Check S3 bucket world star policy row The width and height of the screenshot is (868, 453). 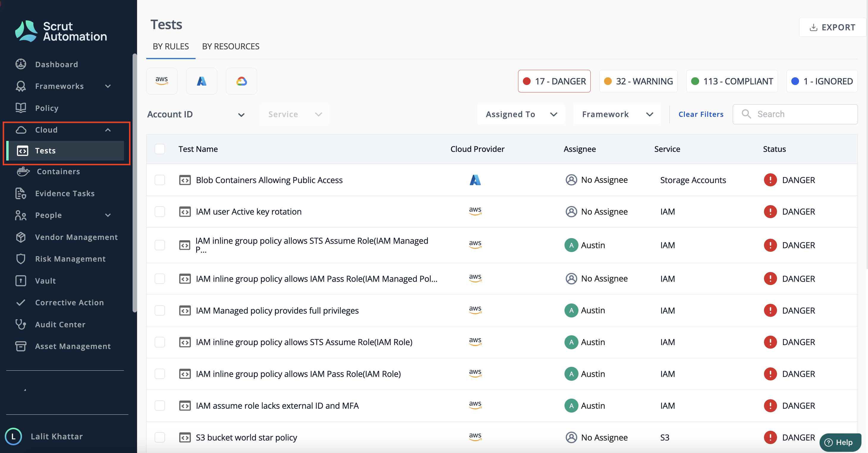[160, 437]
